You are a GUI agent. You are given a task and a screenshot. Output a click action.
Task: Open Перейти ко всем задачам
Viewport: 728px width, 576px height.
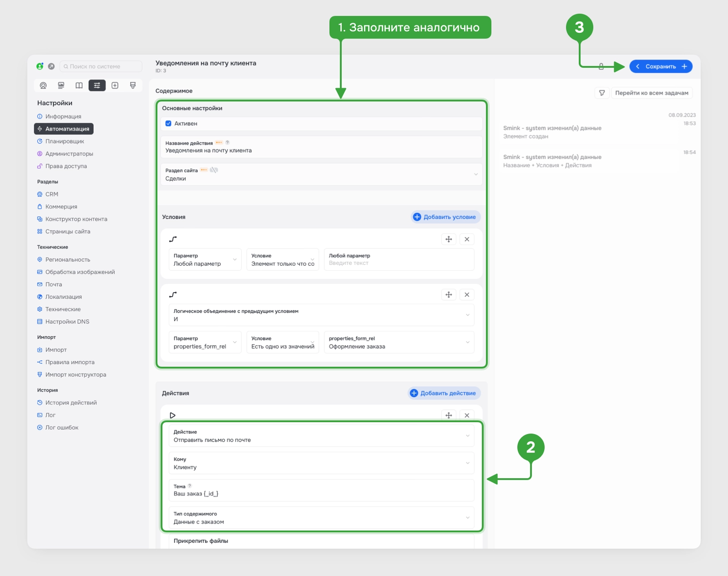click(652, 93)
